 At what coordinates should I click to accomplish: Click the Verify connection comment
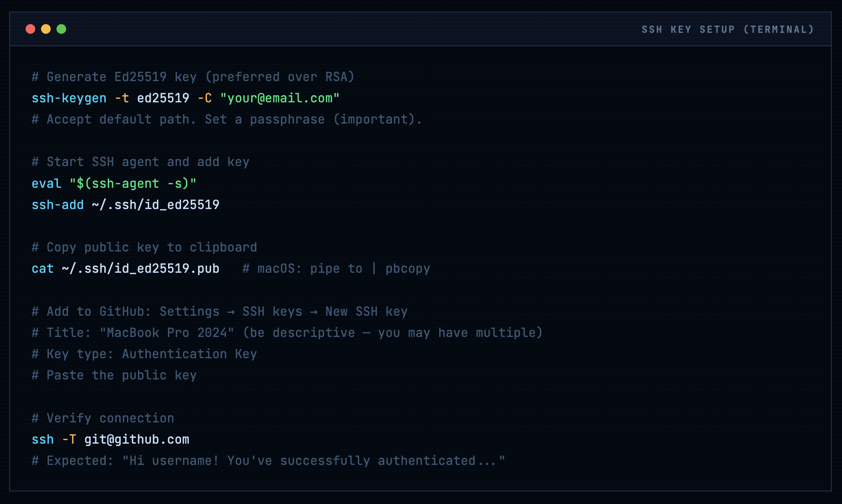coord(103,419)
